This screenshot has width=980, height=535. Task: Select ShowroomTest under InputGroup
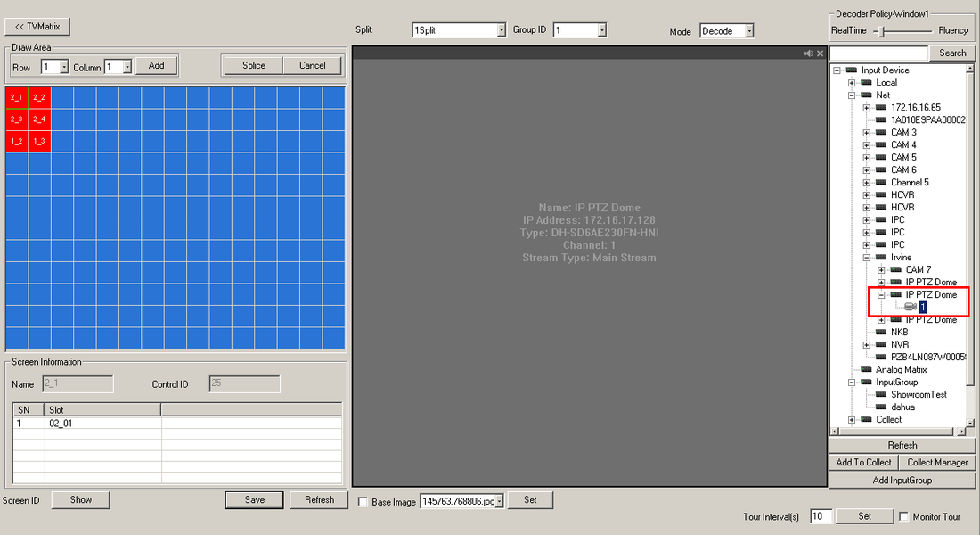coord(918,394)
